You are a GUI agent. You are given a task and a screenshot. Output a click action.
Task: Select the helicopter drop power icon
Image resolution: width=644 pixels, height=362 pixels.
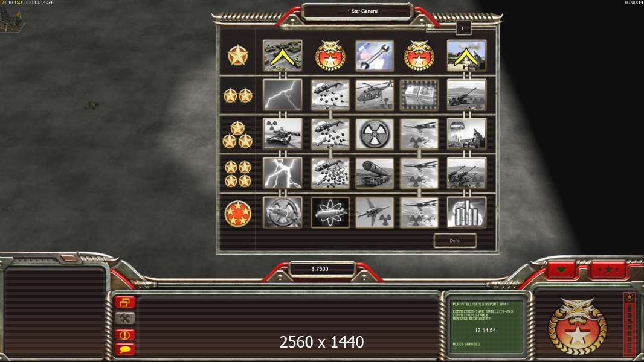tap(374, 95)
